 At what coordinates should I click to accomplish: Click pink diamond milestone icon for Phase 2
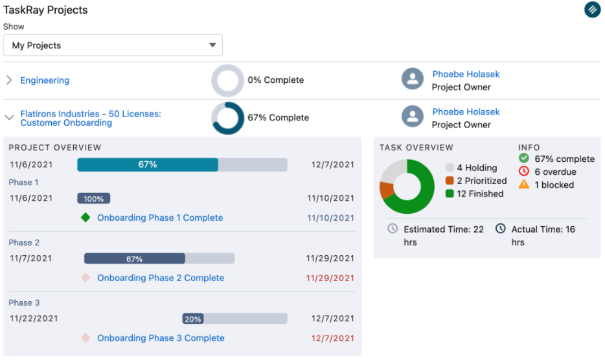[x=86, y=278]
